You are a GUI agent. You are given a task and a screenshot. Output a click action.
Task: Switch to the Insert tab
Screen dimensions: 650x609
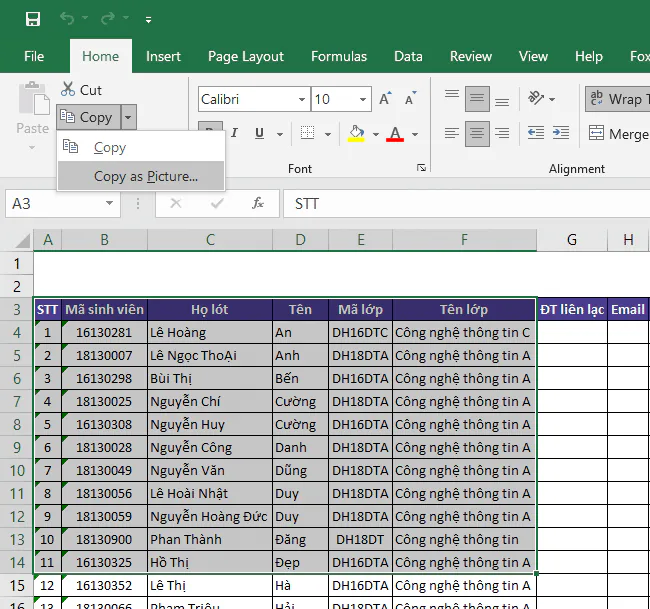[x=163, y=56]
